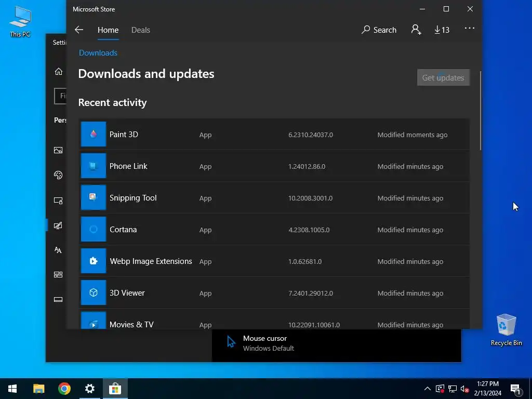The height and width of the screenshot is (399, 532).
Task: Switch to the Home tab
Action: pos(108,30)
